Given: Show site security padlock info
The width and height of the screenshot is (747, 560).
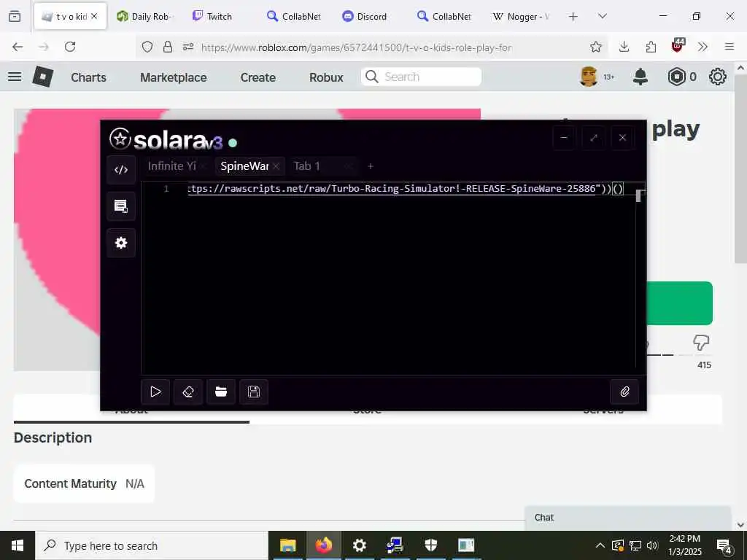Looking at the screenshot, I should [x=168, y=47].
